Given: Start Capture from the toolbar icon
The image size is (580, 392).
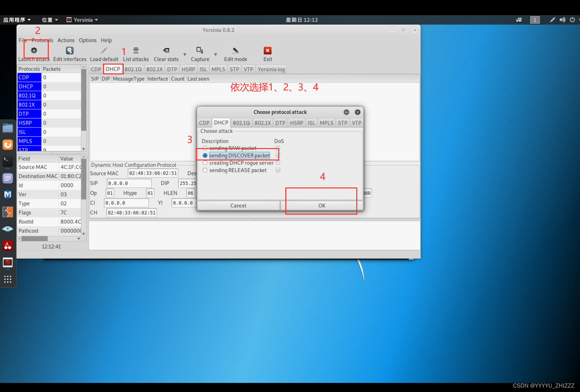Looking at the screenshot, I should (200, 50).
